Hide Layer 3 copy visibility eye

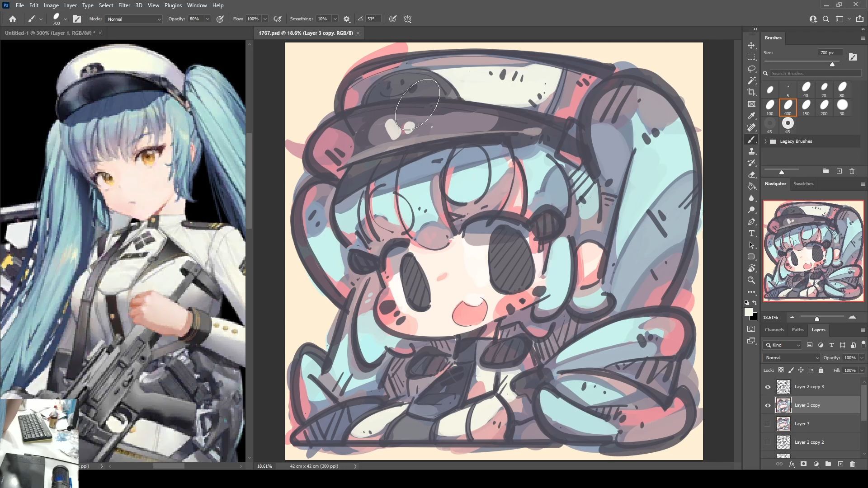pos(768,405)
